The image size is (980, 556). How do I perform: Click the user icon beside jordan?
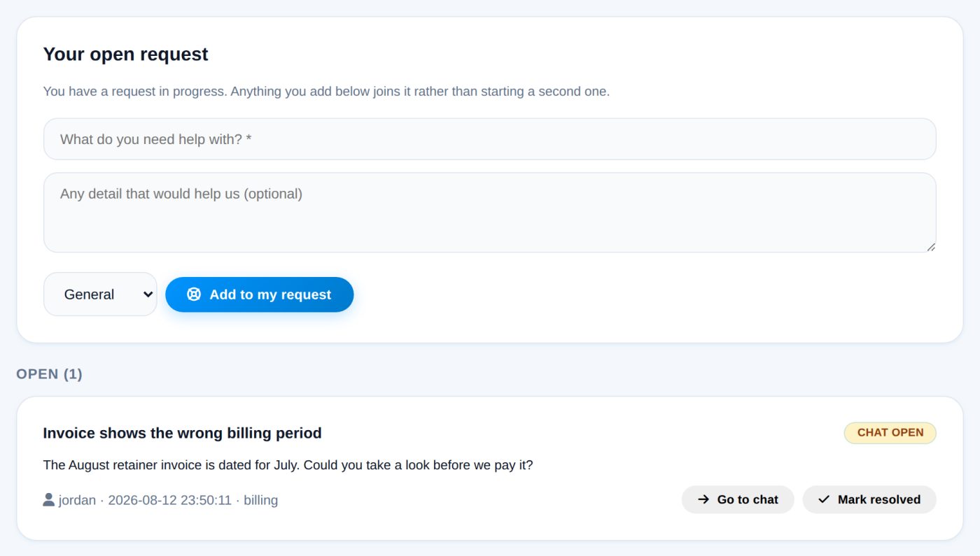tap(49, 499)
